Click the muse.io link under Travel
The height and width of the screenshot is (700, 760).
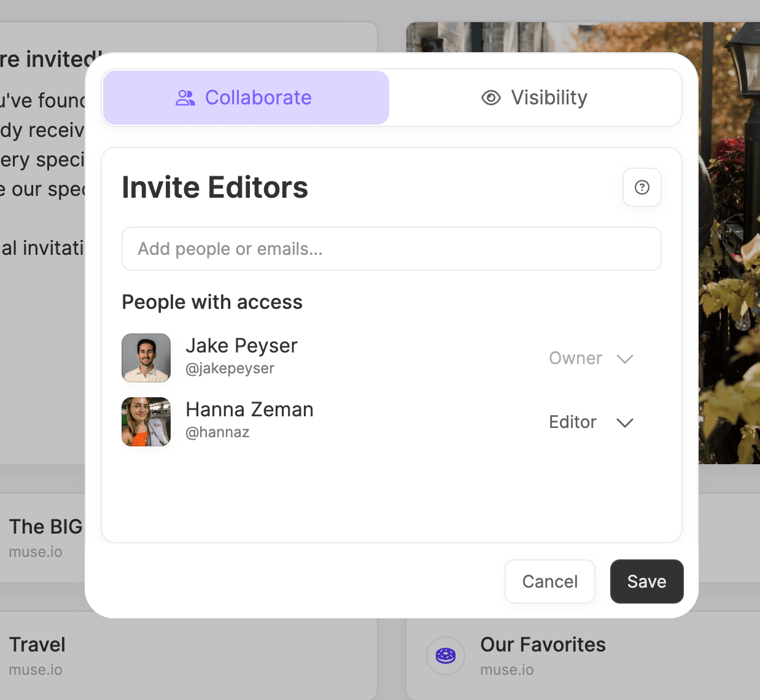pyautogui.click(x=36, y=669)
